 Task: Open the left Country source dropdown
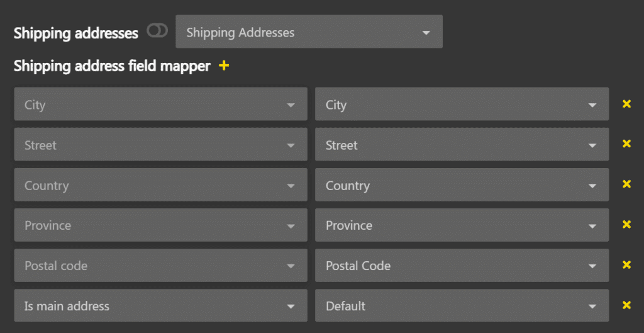pyautogui.click(x=160, y=185)
